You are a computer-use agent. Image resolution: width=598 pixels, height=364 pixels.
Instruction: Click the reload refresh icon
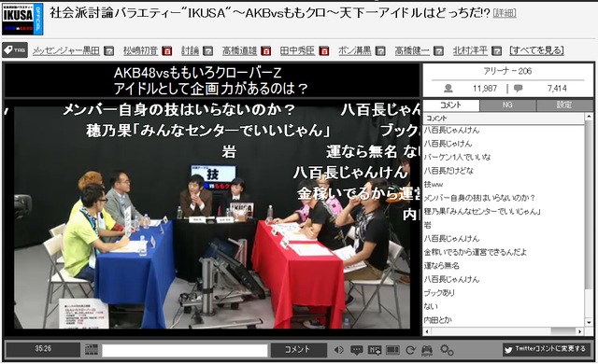(x=410, y=350)
